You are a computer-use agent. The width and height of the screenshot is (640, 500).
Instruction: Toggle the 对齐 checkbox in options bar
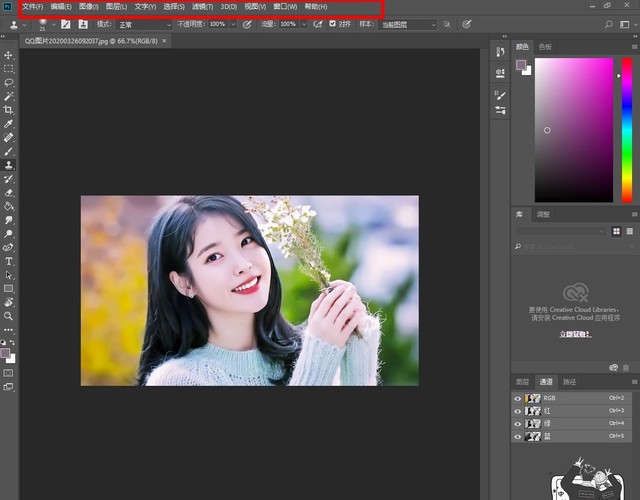click(333, 24)
